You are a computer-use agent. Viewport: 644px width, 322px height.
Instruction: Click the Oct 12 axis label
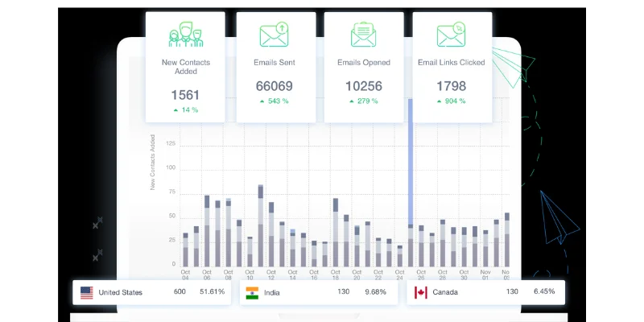pos(271,275)
